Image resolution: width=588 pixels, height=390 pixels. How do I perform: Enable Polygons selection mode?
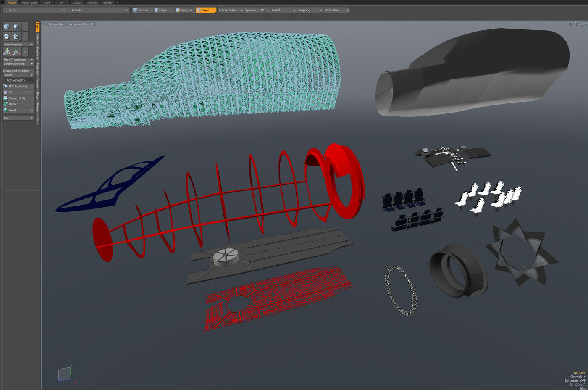tap(184, 10)
